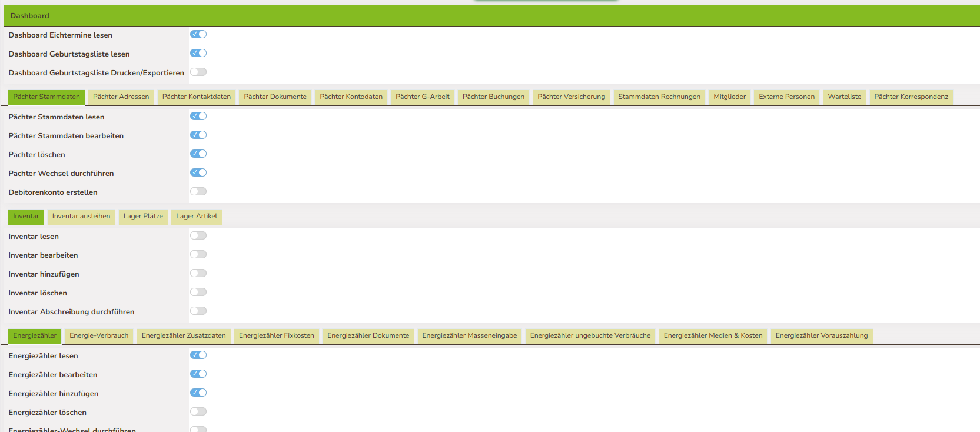
Task: Enable Dashboard Geburtstagsliste Drucken/Exportieren toggle
Action: point(198,72)
